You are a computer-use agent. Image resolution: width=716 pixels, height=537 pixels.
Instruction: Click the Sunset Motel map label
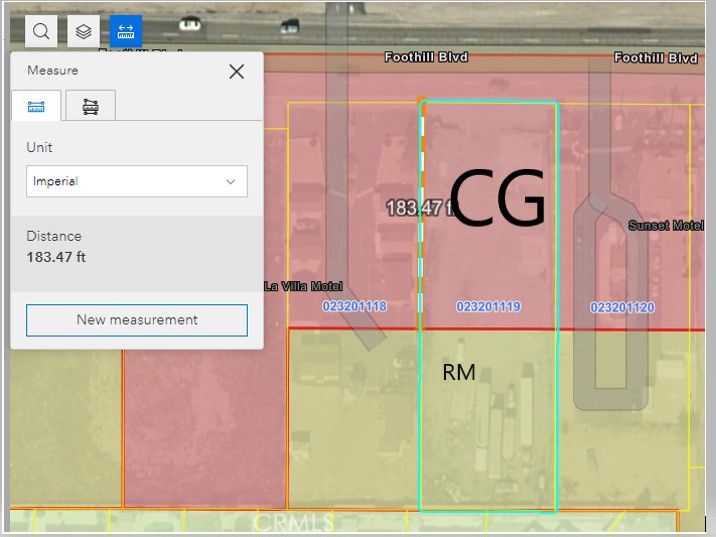coord(666,226)
